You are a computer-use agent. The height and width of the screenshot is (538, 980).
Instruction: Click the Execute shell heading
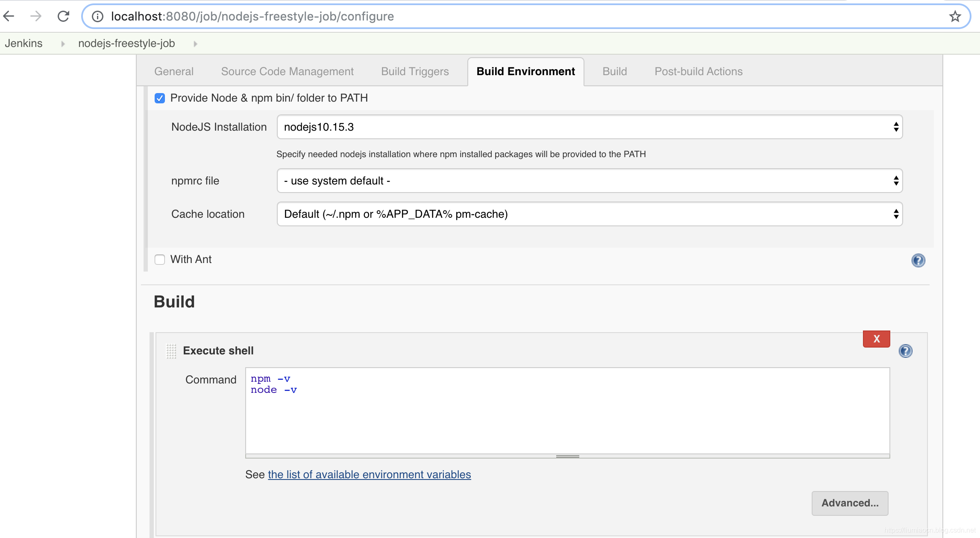coord(218,351)
